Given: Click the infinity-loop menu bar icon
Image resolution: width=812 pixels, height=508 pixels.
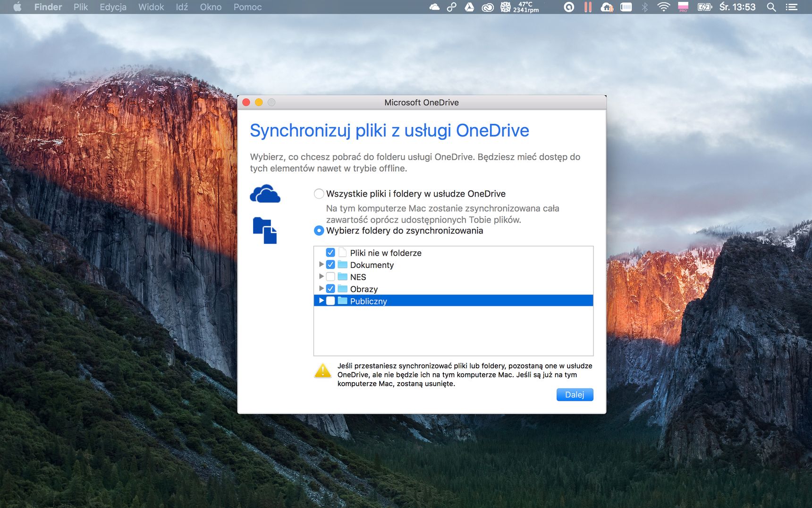Looking at the screenshot, I should (452, 7).
